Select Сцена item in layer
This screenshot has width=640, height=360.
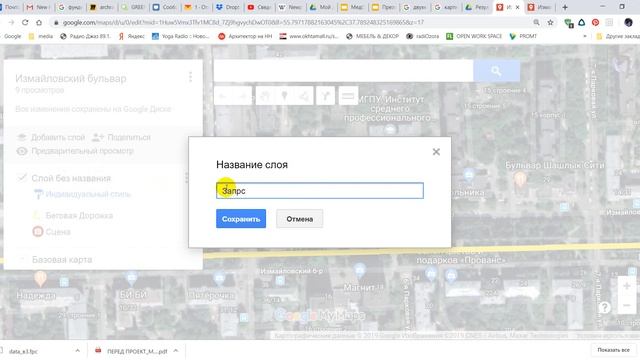(x=58, y=232)
